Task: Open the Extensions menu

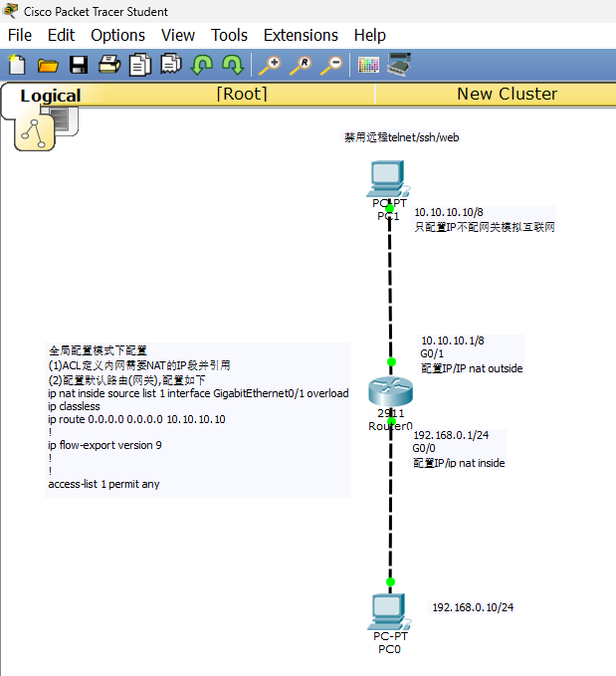Action: (x=301, y=36)
